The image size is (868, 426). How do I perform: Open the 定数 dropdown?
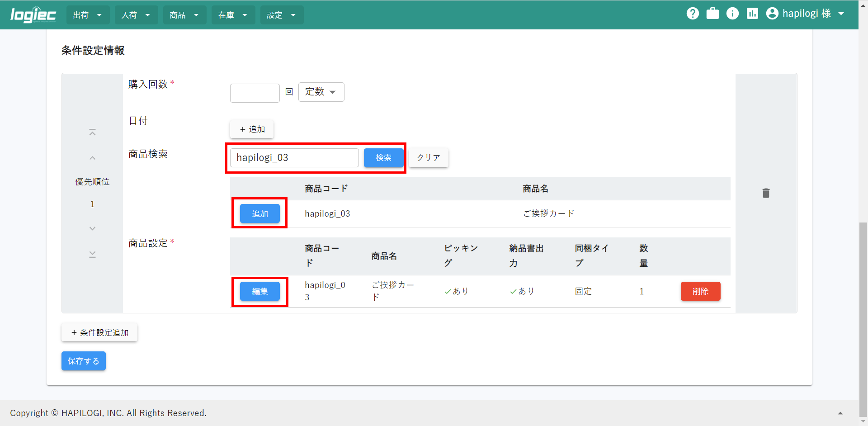tap(321, 92)
